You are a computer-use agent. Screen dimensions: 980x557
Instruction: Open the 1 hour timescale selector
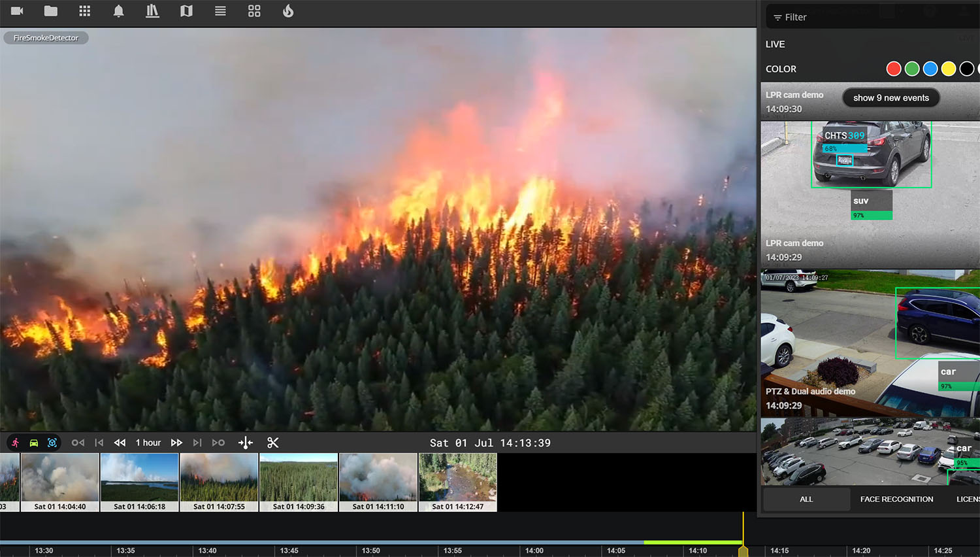pyautogui.click(x=148, y=443)
